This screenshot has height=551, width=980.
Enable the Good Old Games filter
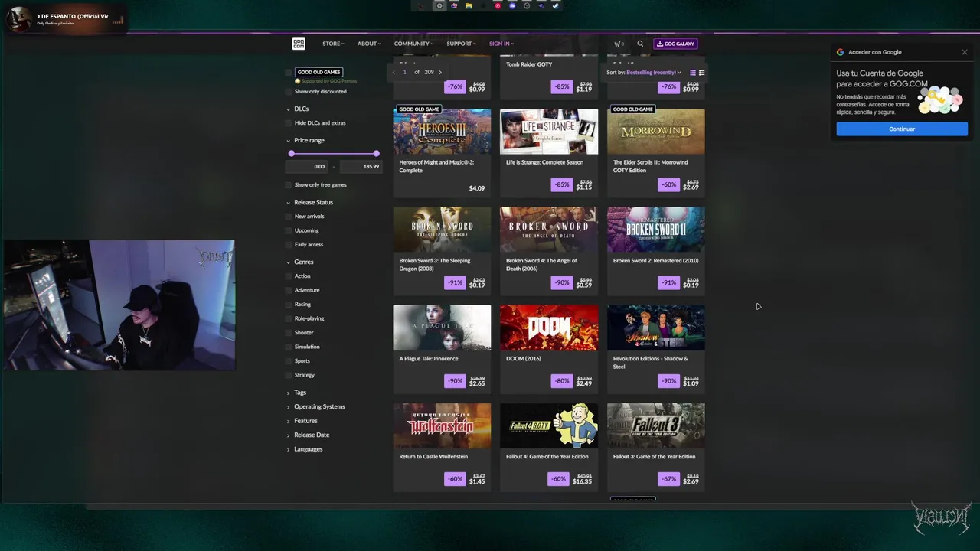[289, 73]
